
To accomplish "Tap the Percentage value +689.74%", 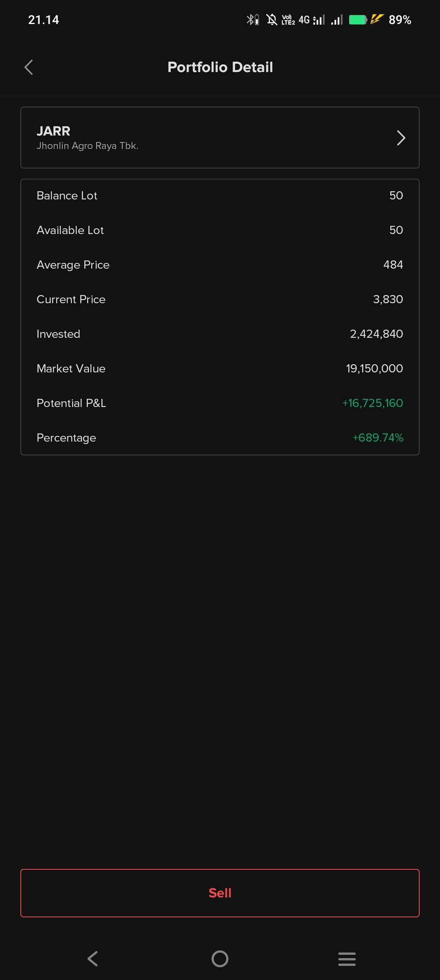I will [x=378, y=437].
